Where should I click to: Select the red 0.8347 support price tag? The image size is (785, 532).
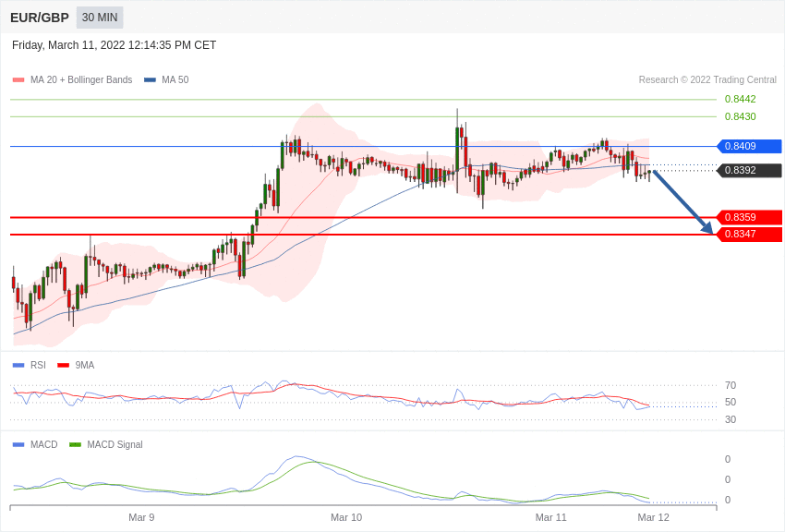click(x=750, y=235)
